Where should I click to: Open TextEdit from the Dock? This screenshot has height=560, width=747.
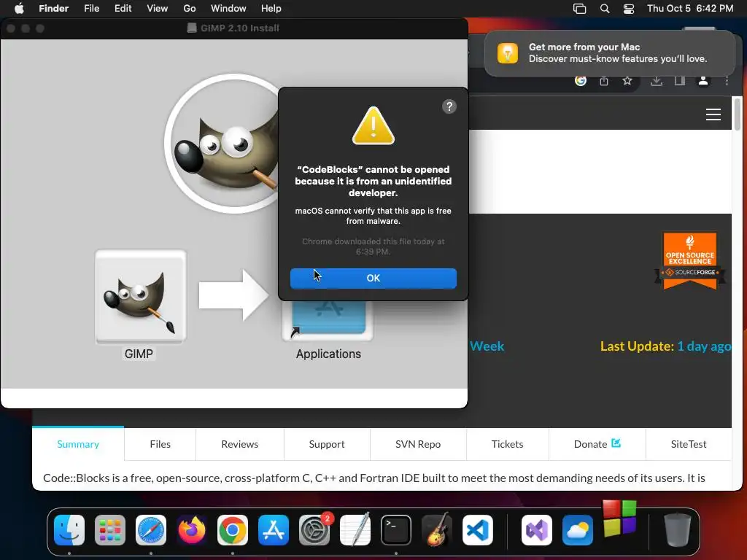pyautogui.click(x=355, y=530)
